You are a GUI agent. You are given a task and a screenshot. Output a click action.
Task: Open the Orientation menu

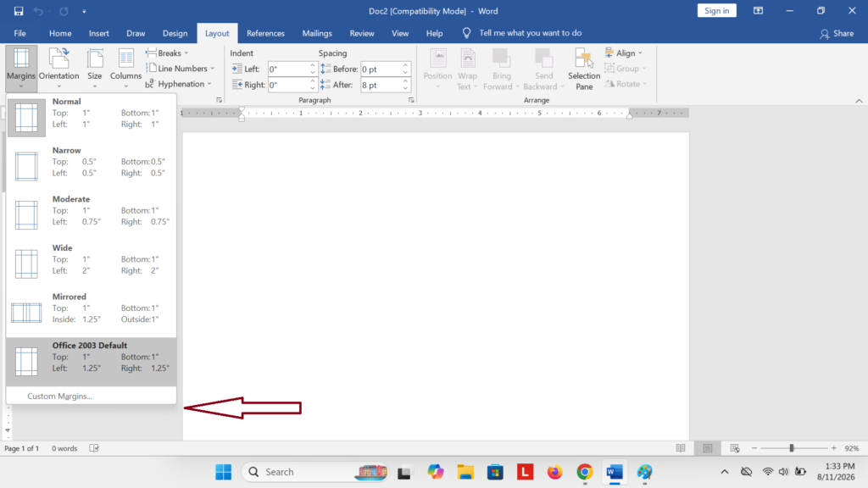click(58, 69)
